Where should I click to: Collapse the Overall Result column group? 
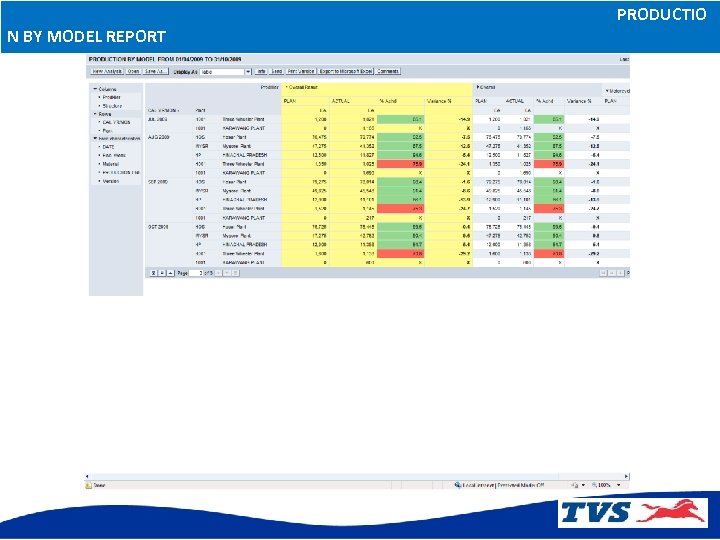(x=287, y=87)
